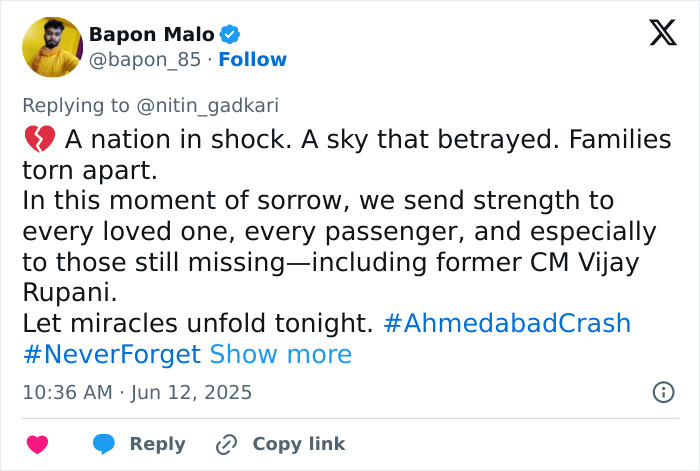
Task: Click the Reply text label
Action: [x=157, y=444]
